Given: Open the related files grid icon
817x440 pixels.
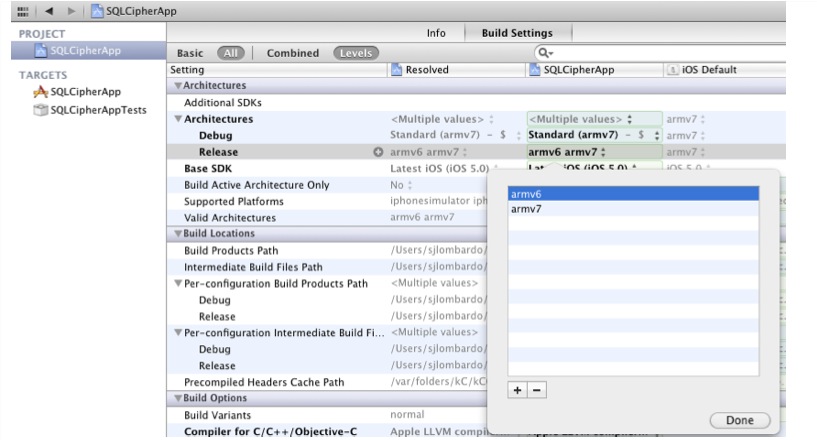Looking at the screenshot, I should 22,11.
